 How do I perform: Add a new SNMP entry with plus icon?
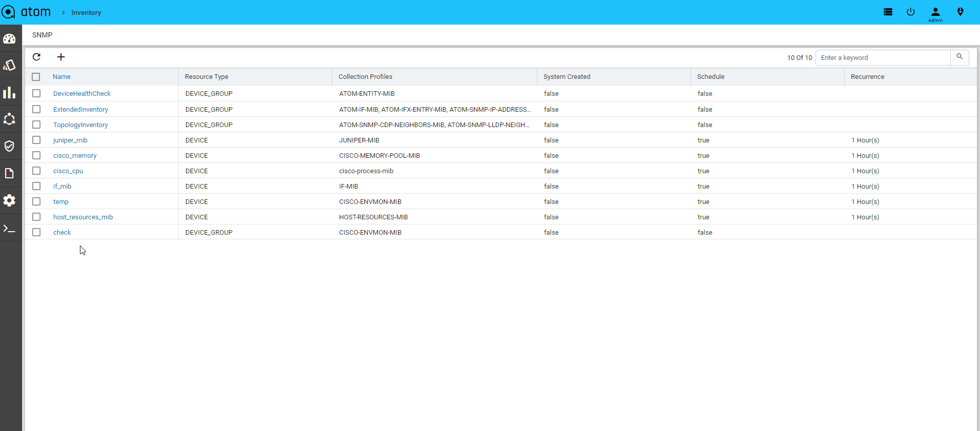tap(61, 57)
